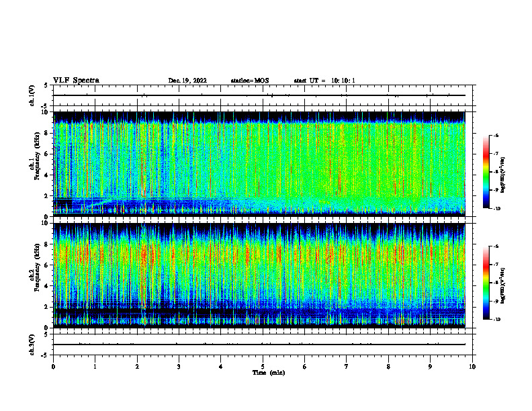Click the ch.1 spectrogram panel

[x=259, y=164]
